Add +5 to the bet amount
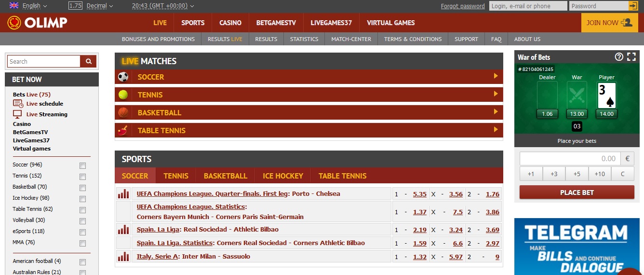 pyautogui.click(x=577, y=174)
